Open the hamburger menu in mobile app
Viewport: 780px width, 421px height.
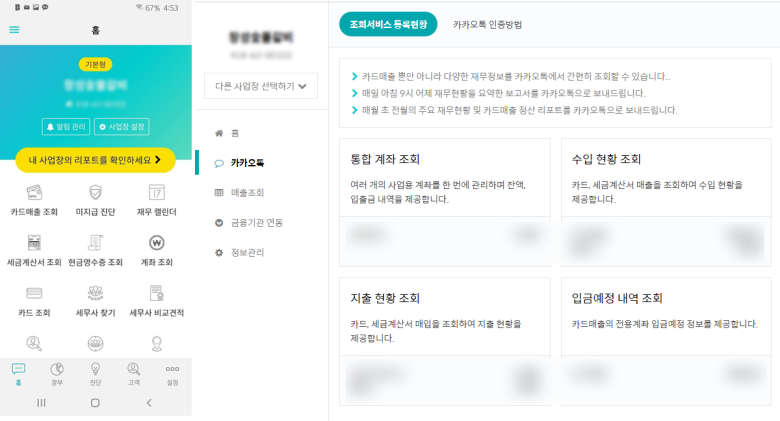[x=14, y=30]
